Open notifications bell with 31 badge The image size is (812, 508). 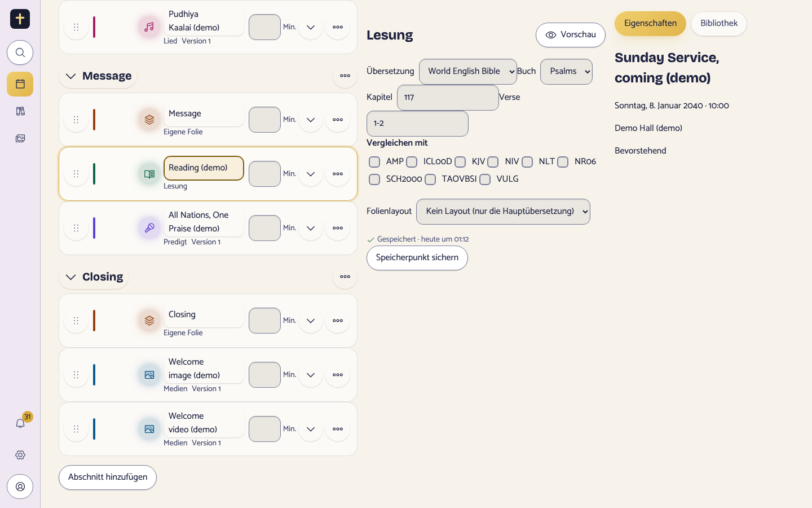tap(20, 423)
